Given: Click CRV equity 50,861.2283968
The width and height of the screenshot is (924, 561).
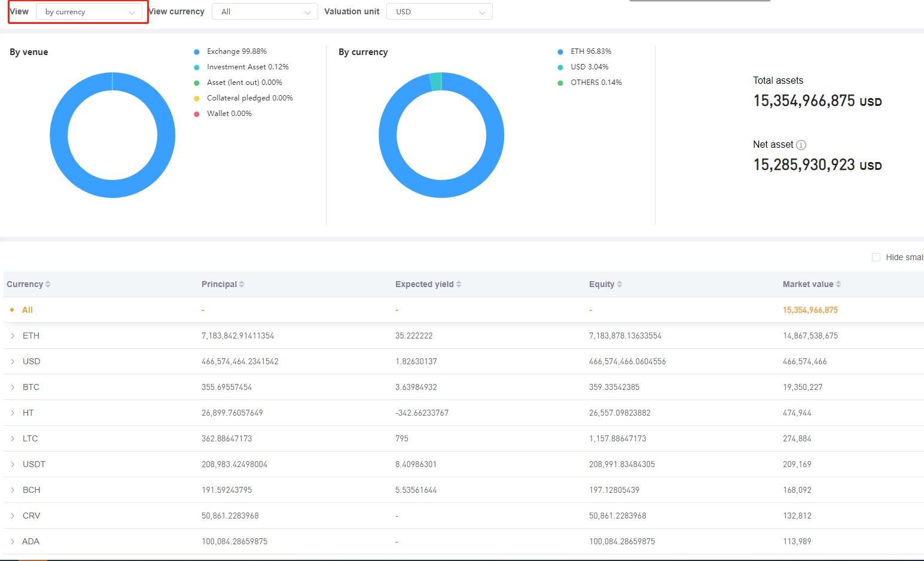Looking at the screenshot, I should [x=618, y=516].
